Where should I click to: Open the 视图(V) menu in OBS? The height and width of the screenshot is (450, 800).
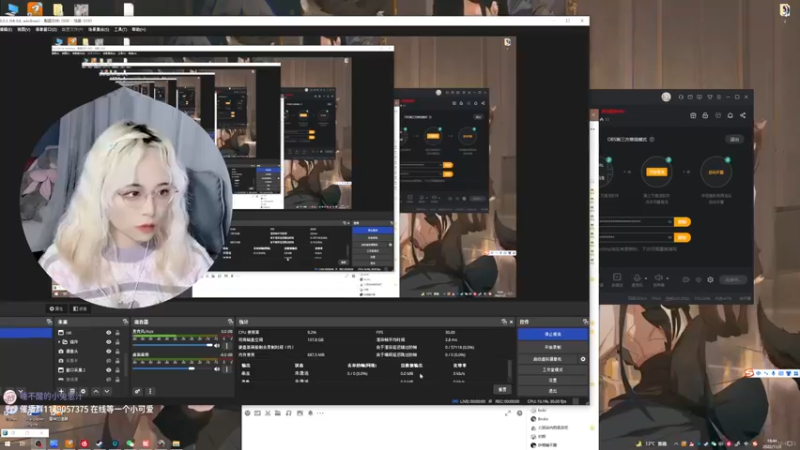coord(23,30)
